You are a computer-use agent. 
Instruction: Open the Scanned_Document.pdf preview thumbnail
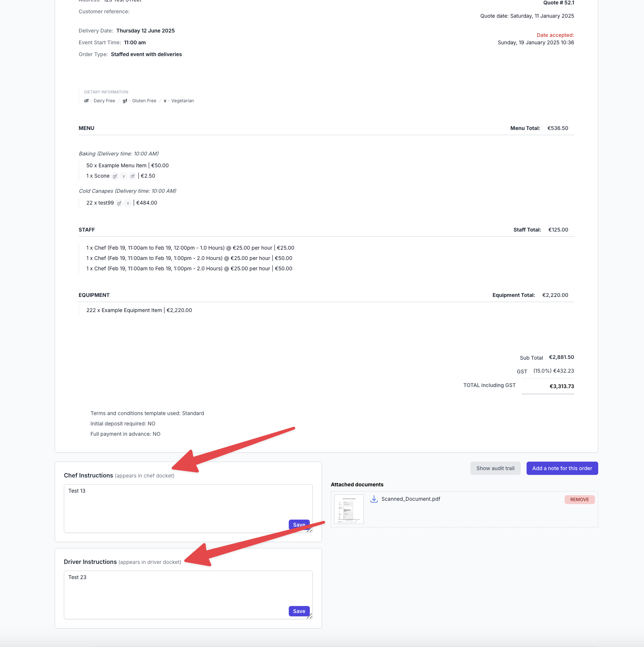(348, 509)
